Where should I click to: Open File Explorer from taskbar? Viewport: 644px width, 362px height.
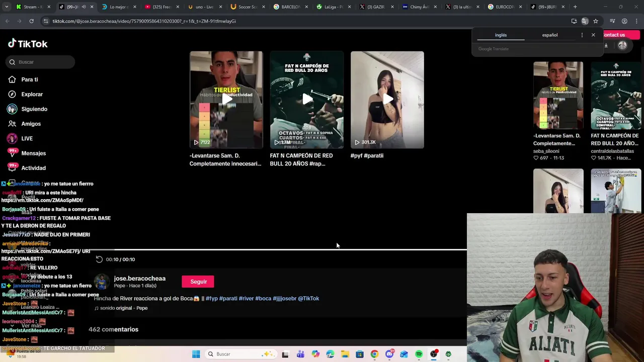345,354
